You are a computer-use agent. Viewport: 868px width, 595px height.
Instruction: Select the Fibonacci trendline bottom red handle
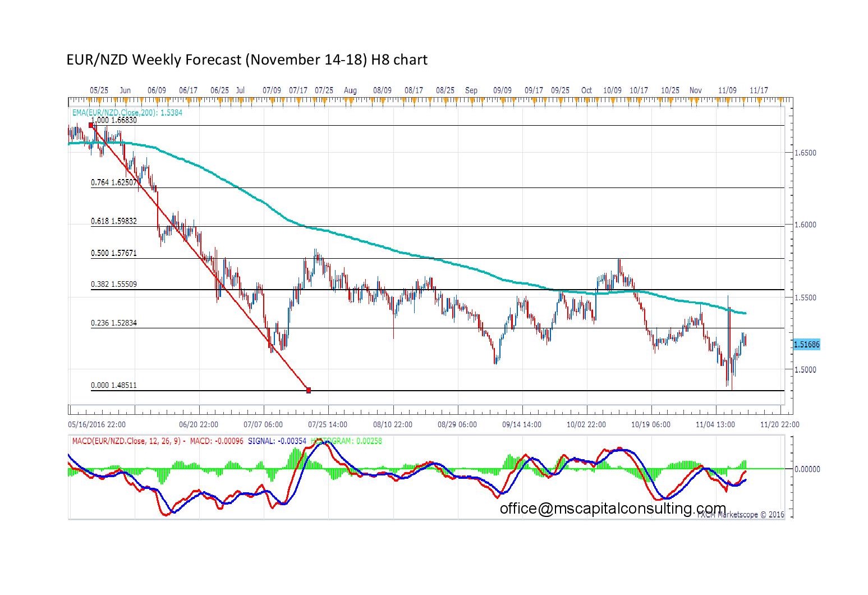309,390
